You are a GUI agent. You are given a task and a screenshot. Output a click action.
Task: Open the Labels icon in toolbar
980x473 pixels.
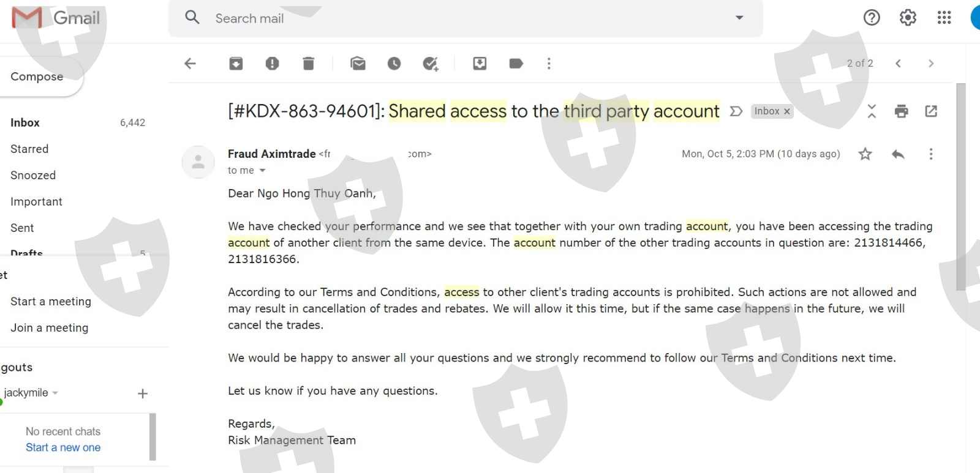pos(516,64)
